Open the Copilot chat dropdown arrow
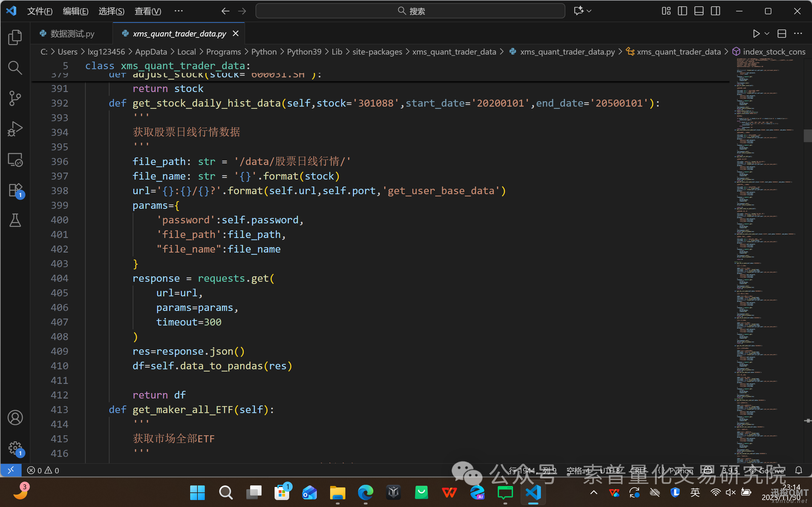This screenshot has height=507, width=812. (589, 11)
